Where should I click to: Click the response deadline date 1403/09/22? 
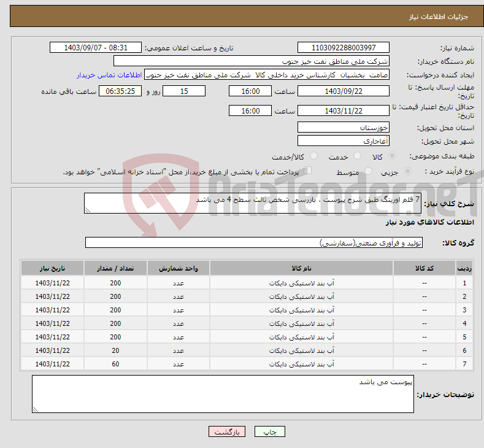click(344, 91)
